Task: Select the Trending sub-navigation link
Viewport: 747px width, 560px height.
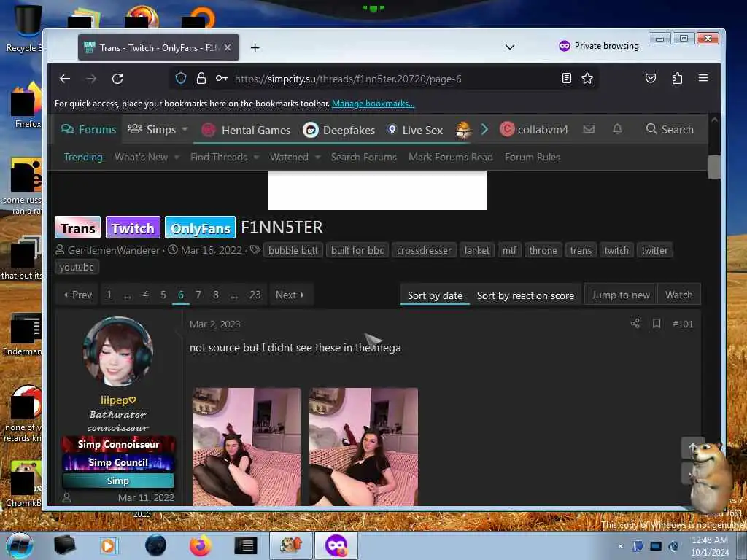Action: click(83, 157)
